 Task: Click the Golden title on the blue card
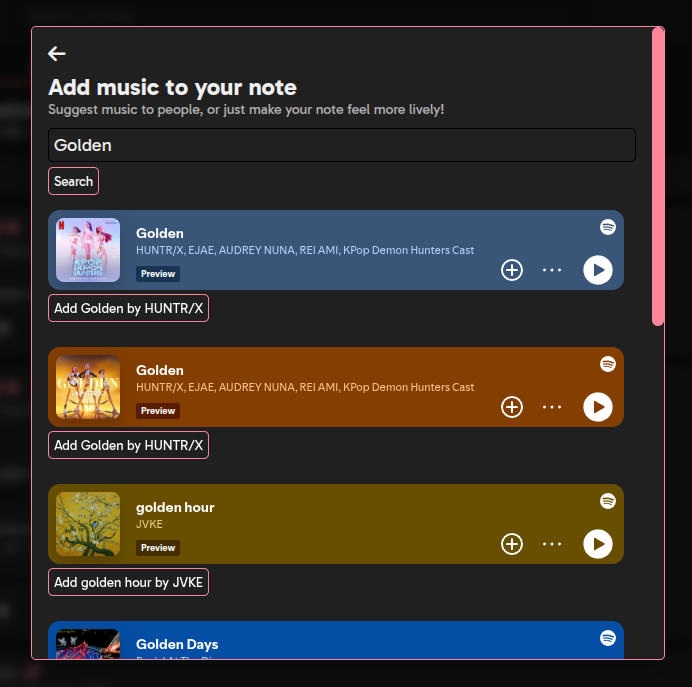160,233
